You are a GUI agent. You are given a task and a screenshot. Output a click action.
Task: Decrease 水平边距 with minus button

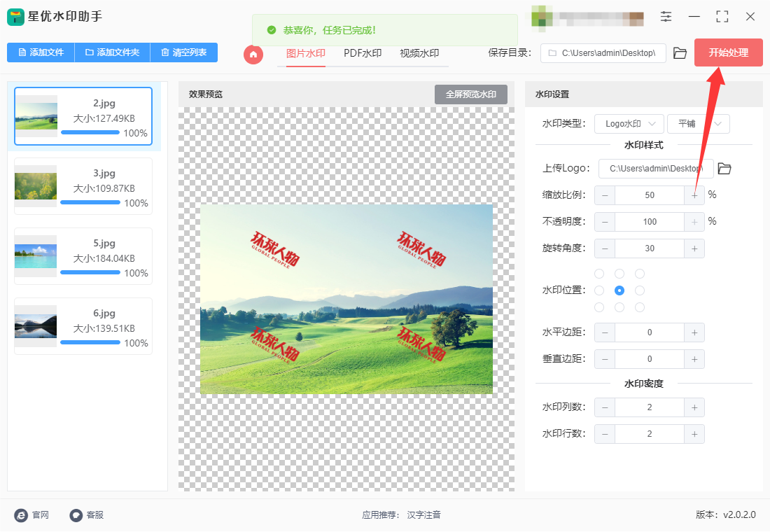605,332
